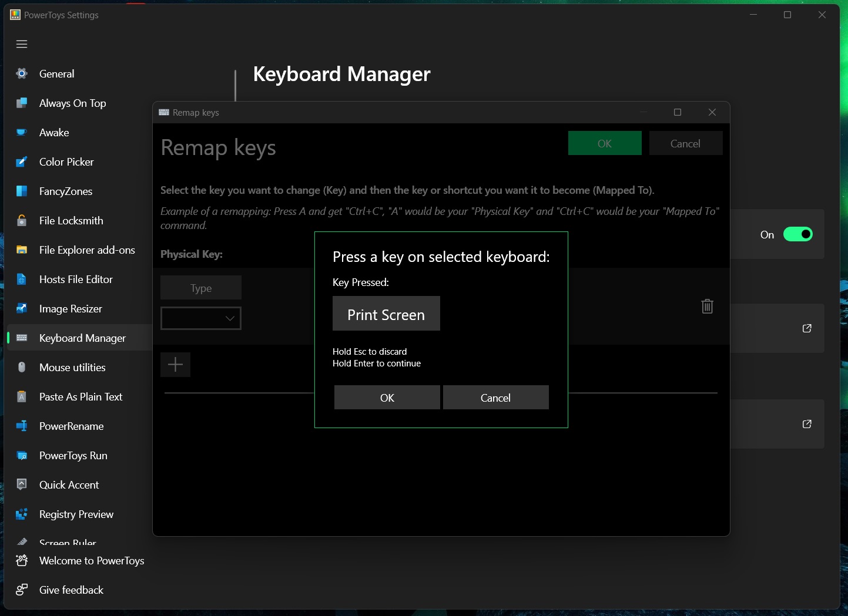Open Hosts File Editor via its icon
Image resolution: width=848 pixels, height=616 pixels.
(x=22, y=279)
